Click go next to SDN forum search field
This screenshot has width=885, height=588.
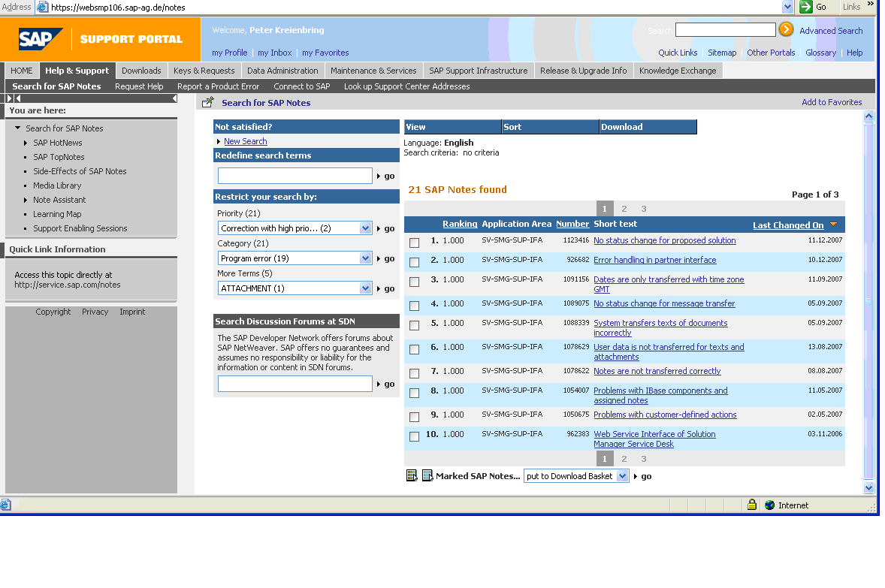pos(386,384)
